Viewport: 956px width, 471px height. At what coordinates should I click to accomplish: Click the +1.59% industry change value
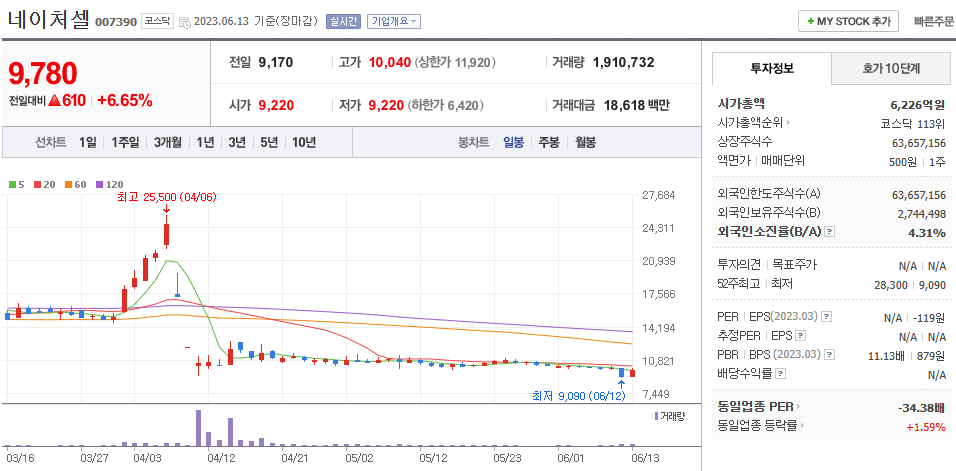tap(926, 427)
